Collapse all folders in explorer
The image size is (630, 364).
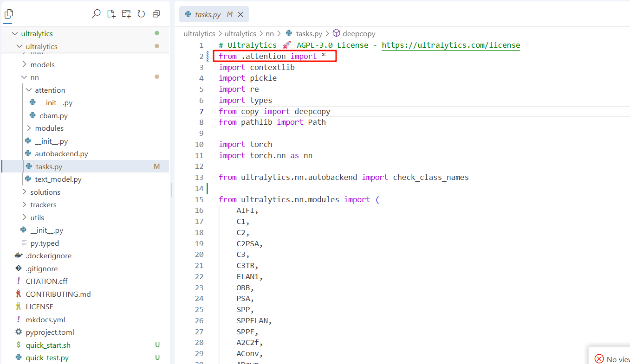(x=156, y=14)
